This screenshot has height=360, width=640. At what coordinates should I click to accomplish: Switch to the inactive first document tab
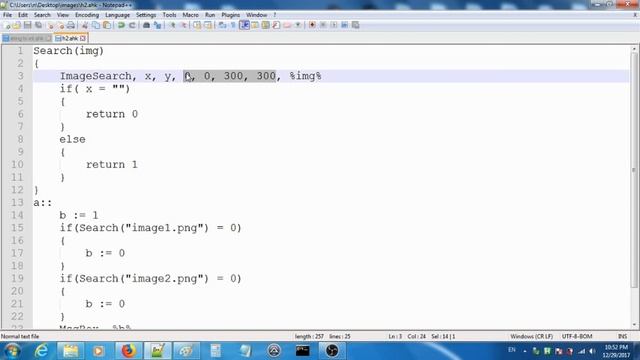click(x=27, y=38)
